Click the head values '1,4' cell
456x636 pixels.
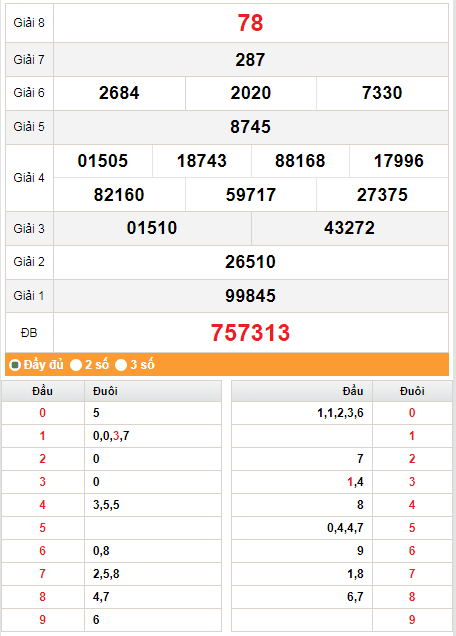tap(302, 482)
